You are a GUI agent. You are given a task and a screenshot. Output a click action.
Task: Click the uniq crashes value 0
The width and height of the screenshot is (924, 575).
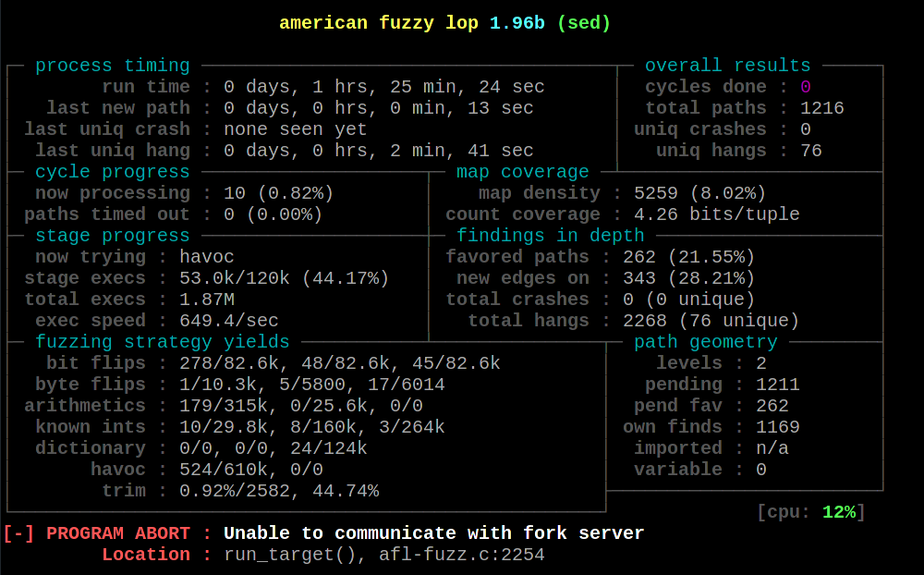pos(806,129)
